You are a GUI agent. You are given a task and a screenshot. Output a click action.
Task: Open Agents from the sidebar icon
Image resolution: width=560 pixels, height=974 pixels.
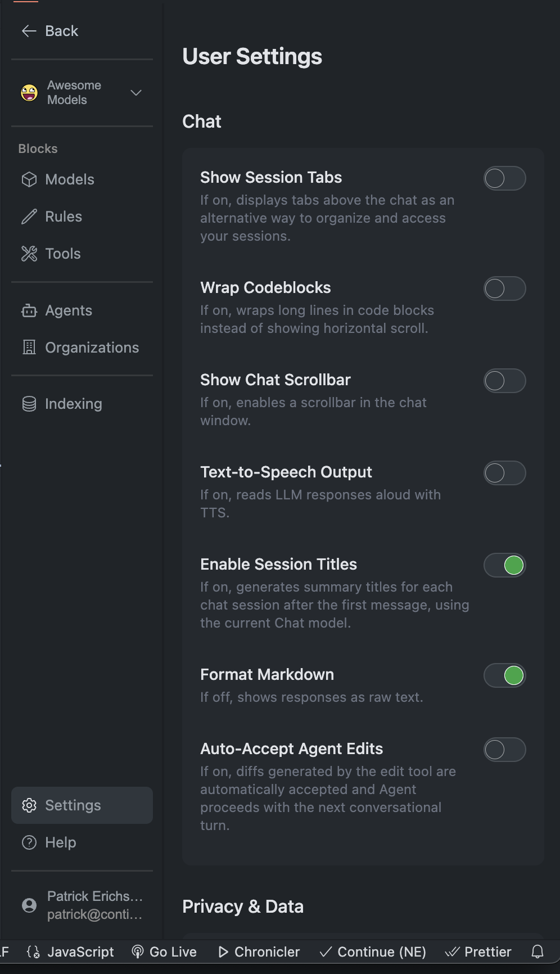pyautogui.click(x=29, y=310)
